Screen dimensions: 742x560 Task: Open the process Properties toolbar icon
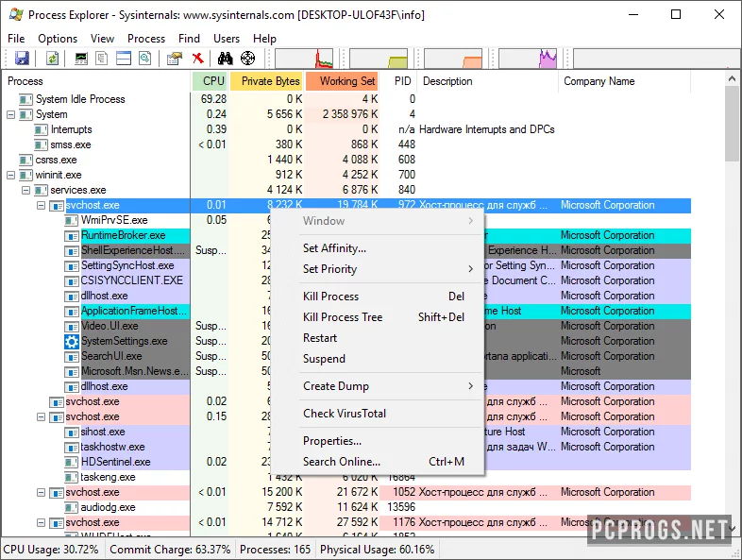[175, 59]
